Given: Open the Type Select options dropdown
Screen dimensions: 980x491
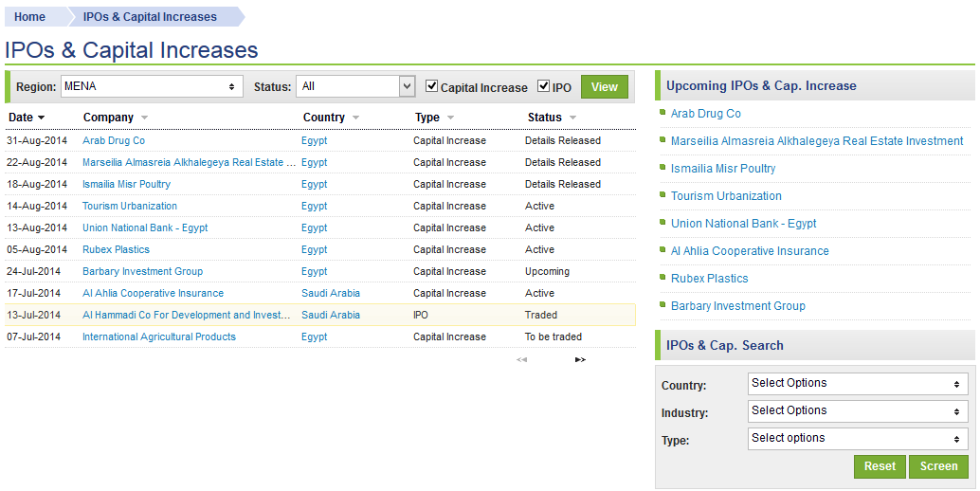Looking at the screenshot, I should (x=858, y=439).
